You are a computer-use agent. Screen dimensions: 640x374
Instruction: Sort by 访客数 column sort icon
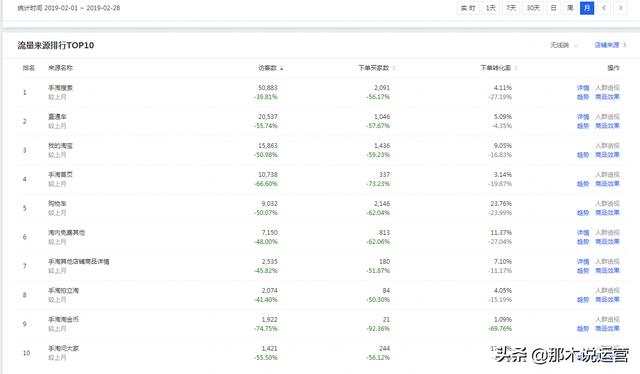click(x=282, y=68)
